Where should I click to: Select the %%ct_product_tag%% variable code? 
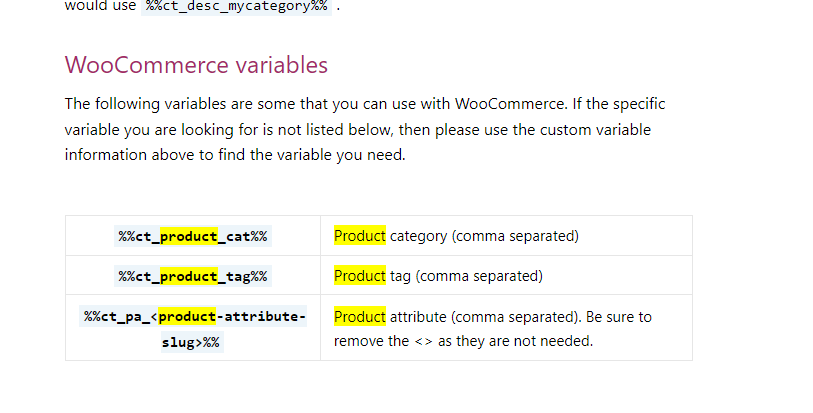click(193, 276)
